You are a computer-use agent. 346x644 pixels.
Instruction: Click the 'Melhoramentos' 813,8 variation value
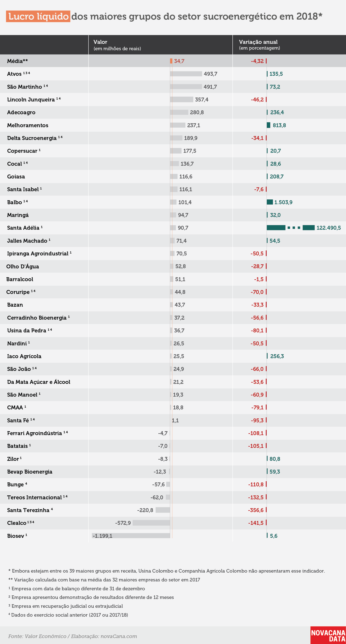pyautogui.click(x=279, y=125)
